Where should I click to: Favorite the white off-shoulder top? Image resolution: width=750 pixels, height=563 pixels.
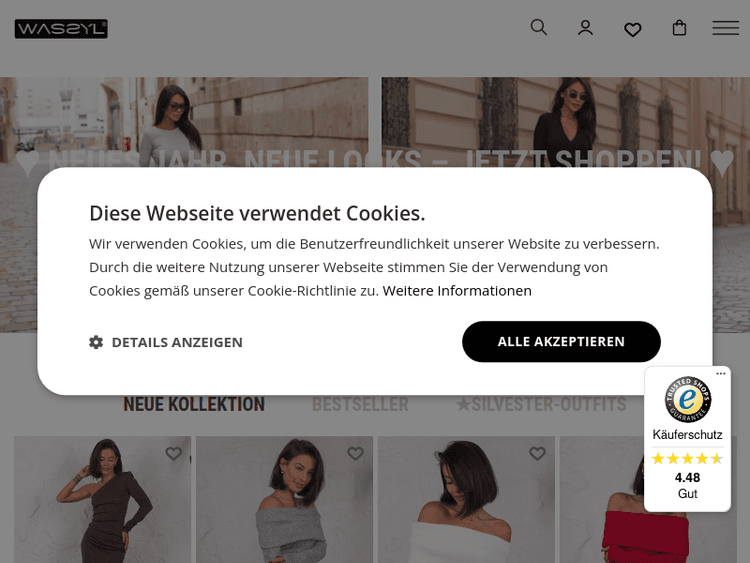537,453
